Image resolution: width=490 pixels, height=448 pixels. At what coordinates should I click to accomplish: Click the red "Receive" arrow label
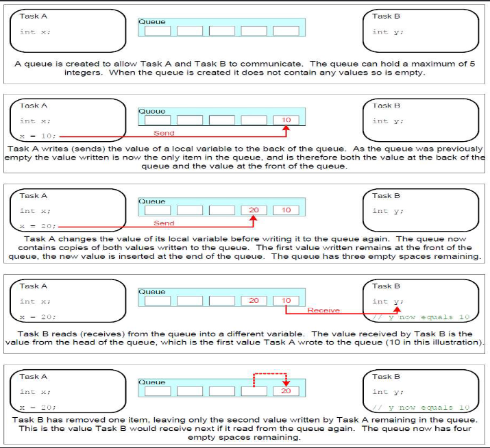click(x=323, y=310)
